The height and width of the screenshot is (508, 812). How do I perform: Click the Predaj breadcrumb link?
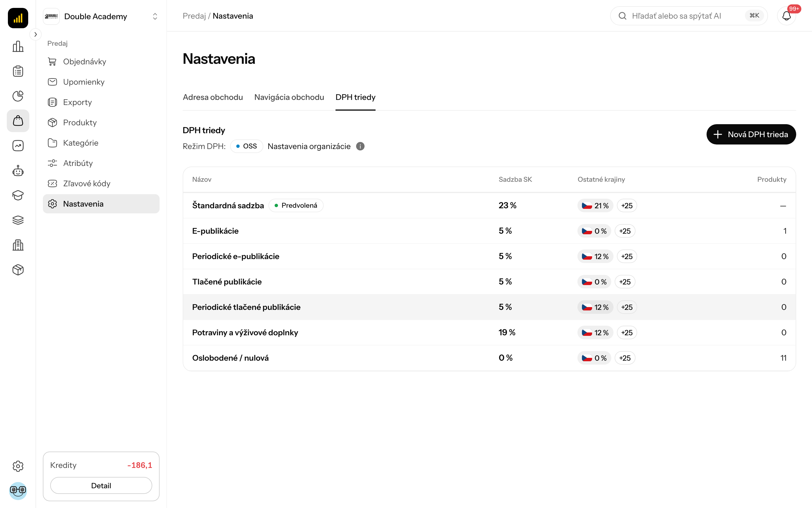[x=194, y=16]
